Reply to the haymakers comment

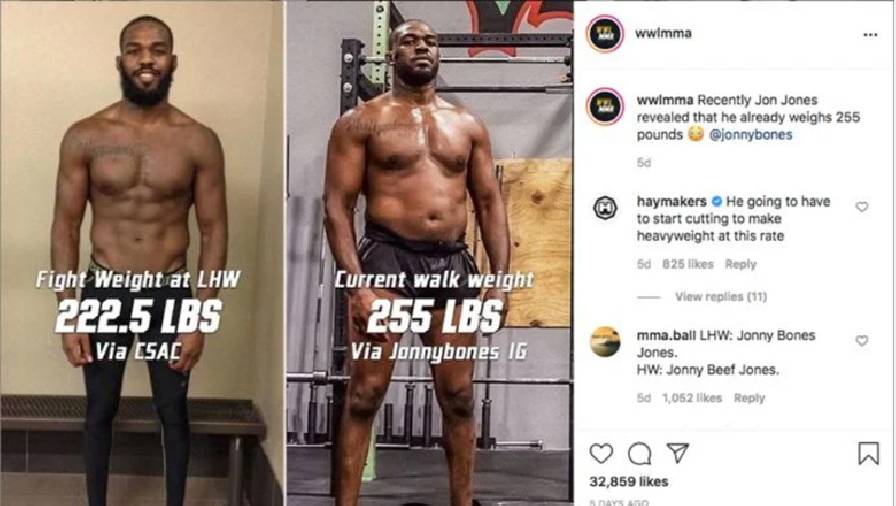741,264
